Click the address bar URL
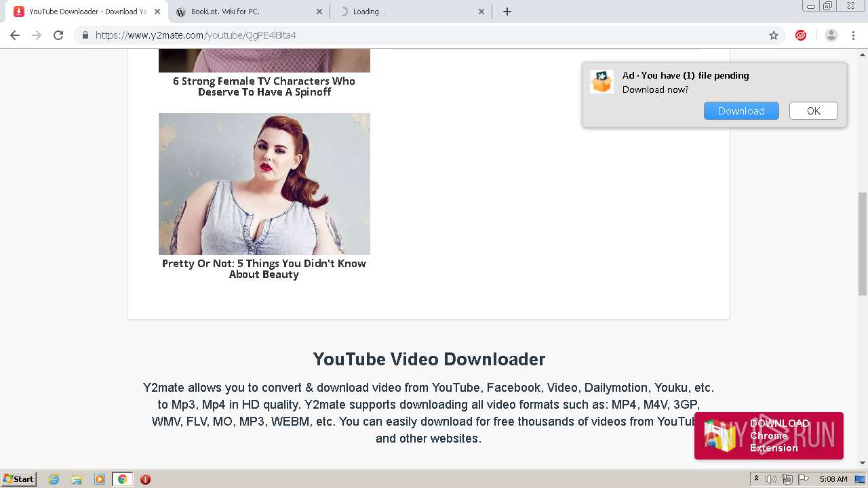 pyautogui.click(x=195, y=35)
